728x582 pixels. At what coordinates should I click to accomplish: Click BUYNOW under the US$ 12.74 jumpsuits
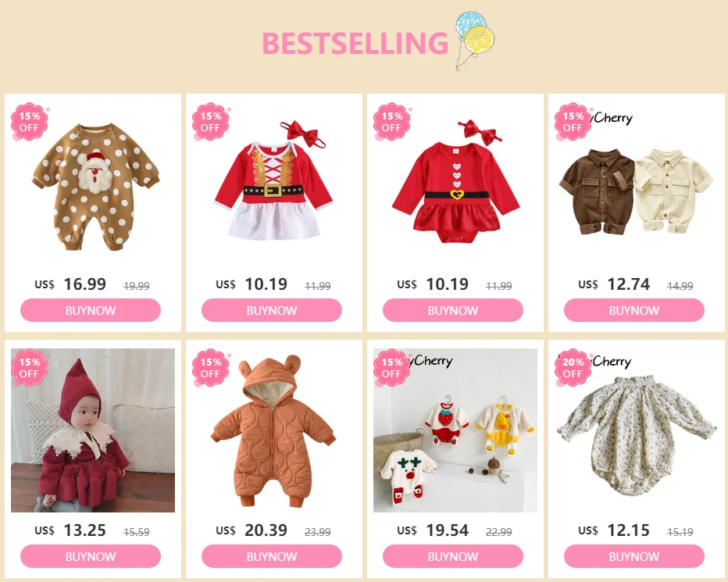634,310
